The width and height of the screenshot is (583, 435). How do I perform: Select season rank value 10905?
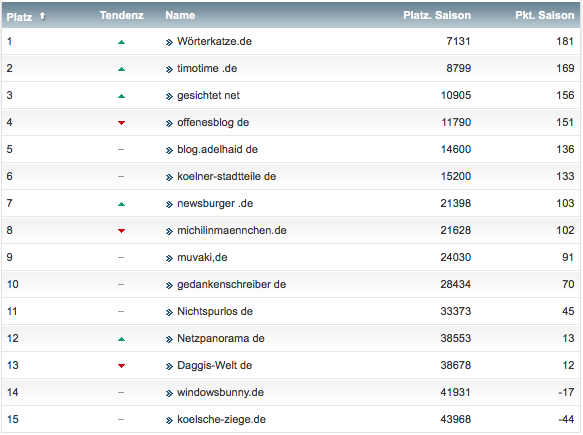tap(456, 96)
